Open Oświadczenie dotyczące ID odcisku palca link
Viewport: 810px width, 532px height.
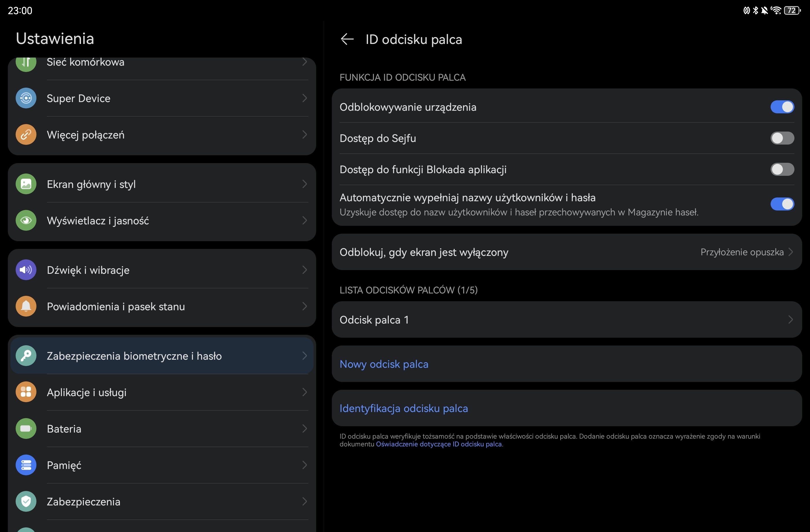pos(439,444)
